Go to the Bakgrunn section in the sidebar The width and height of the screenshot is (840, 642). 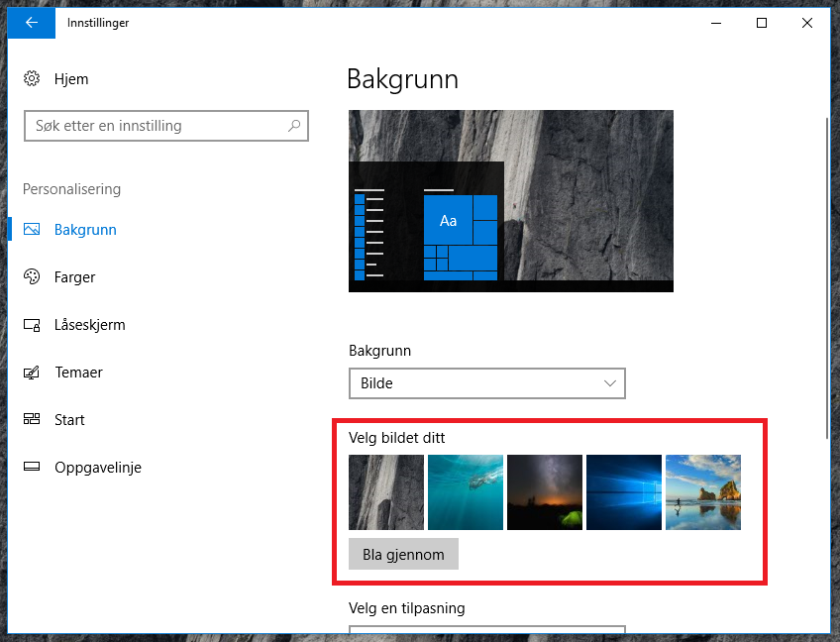pyautogui.click(x=85, y=230)
